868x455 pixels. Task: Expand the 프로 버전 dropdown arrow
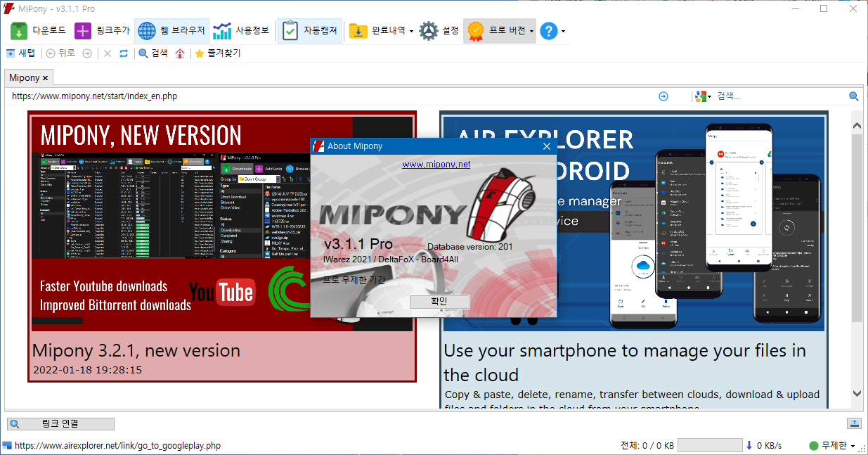pyautogui.click(x=531, y=32)
